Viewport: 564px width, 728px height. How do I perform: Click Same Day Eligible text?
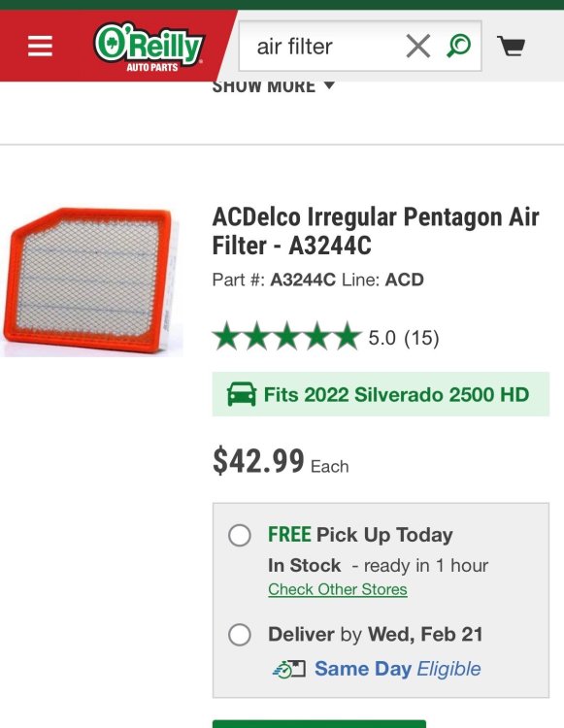coord(397,669)
